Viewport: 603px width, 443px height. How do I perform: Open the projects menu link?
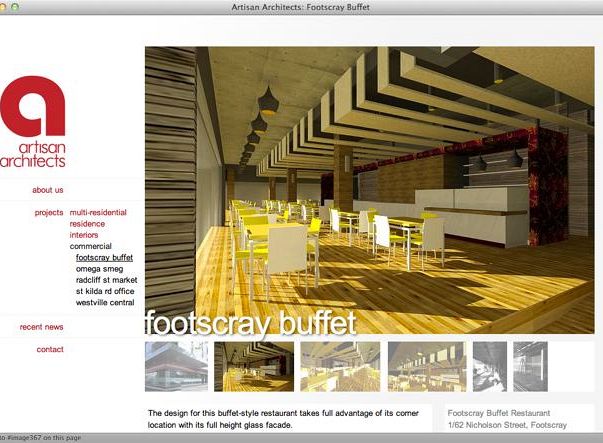click(49, 213)
